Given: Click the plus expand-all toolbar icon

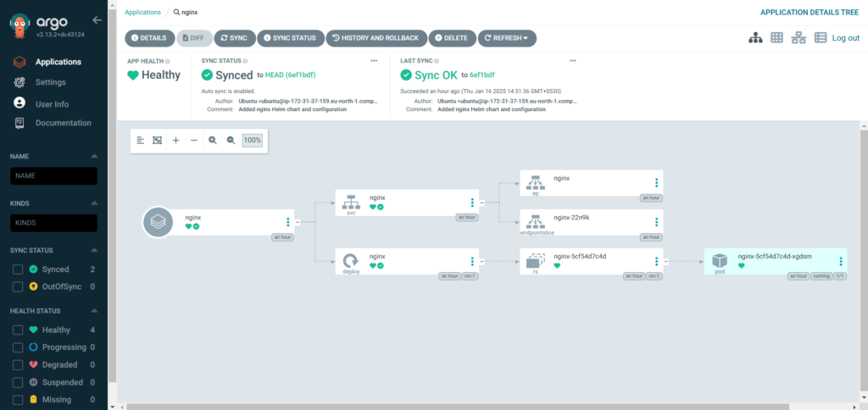Looking at the screenshot, I should [x=176, y=141].
